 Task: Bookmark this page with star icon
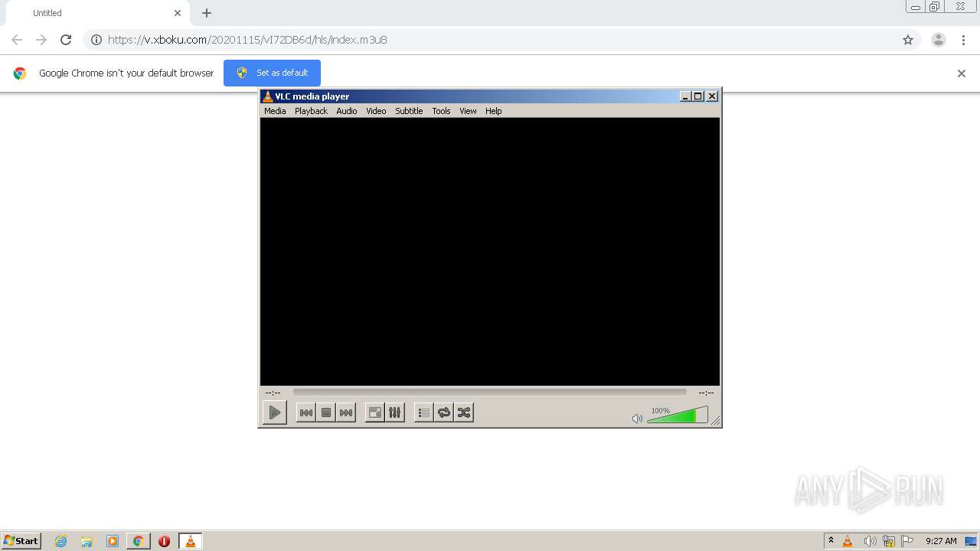(x=908, y=40)
